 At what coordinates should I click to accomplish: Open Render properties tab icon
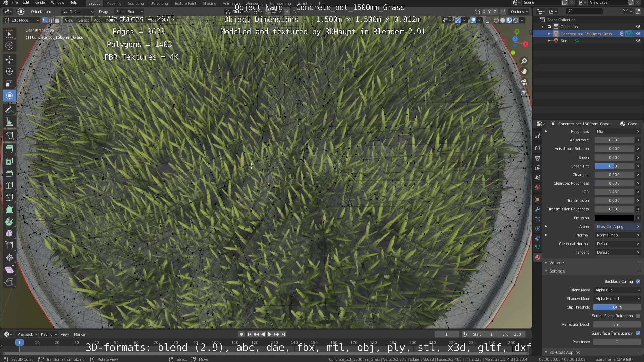click(x=538, y=148)
